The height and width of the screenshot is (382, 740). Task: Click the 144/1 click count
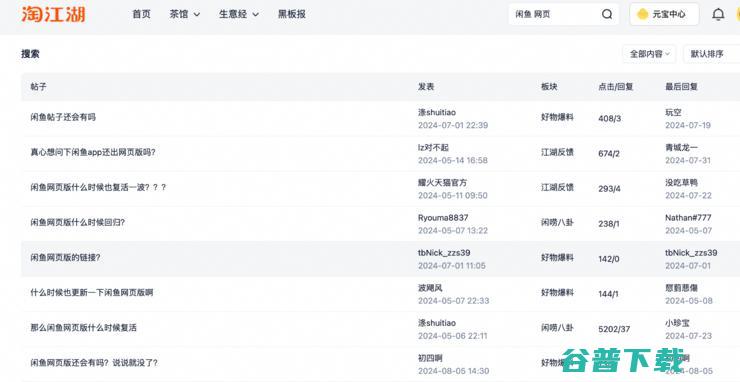point(608,294)
